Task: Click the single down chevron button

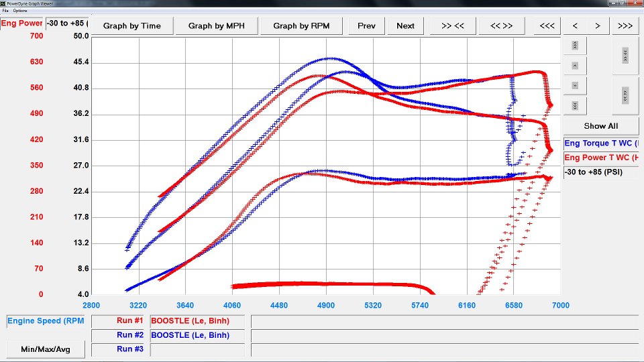Action: pos(575,86)
